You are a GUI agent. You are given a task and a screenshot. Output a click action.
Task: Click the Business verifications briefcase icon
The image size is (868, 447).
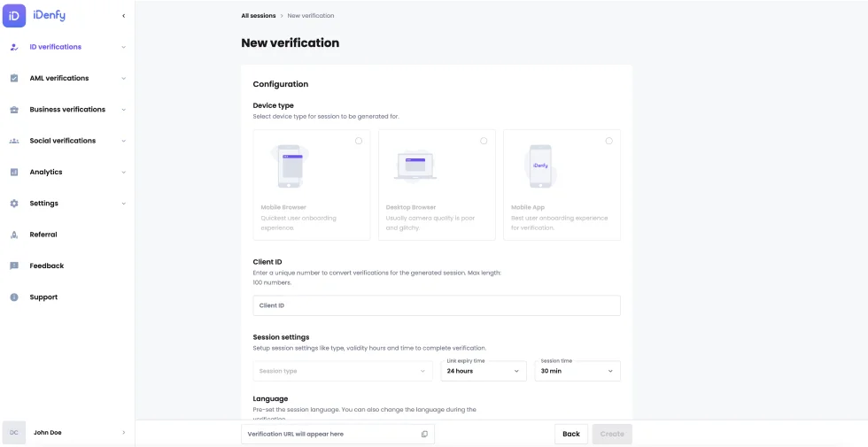[14, 110]
